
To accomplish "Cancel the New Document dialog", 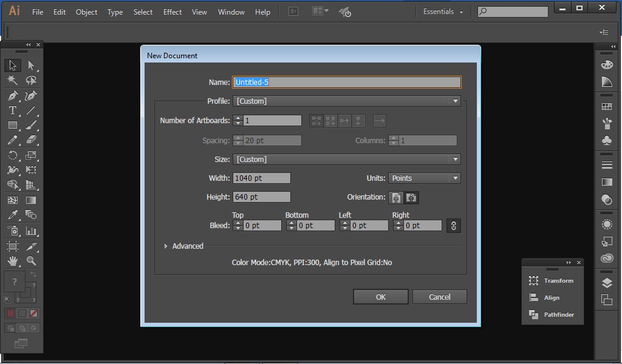I will [439, 297].
